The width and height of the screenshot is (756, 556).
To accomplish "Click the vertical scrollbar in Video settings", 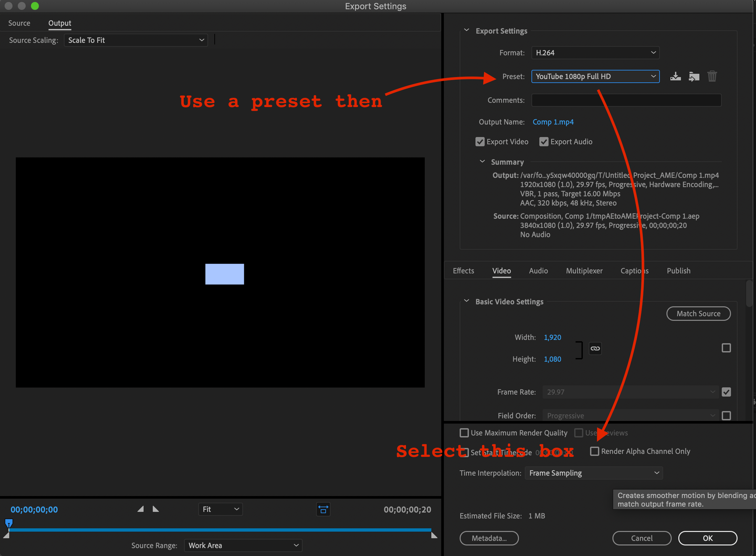I will click(749, 293).
